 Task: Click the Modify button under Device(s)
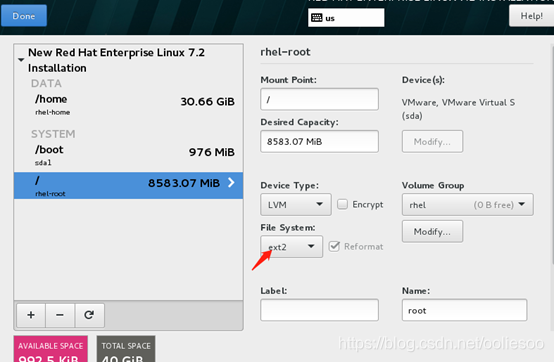click(432, 142)
